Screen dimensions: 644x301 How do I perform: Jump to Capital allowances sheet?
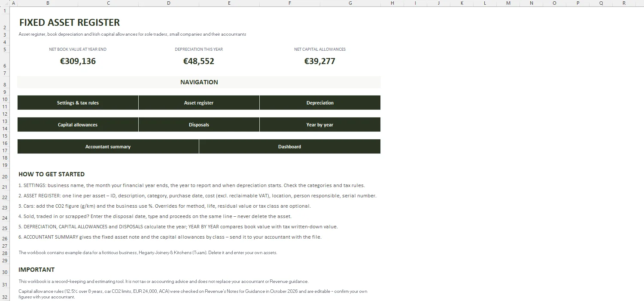pyautogui.click(x=78, y=125)
